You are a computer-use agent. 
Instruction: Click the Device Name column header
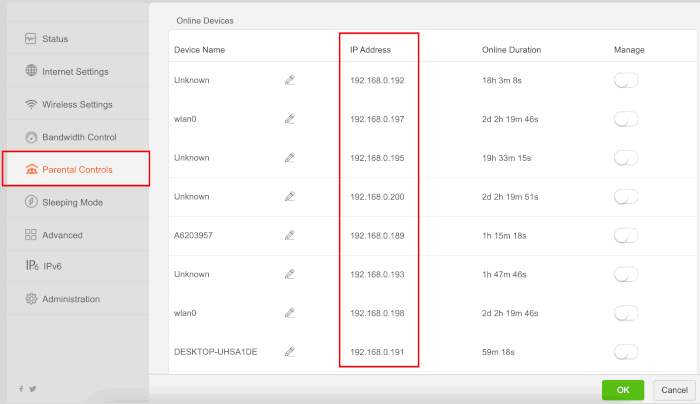(199, 50)
